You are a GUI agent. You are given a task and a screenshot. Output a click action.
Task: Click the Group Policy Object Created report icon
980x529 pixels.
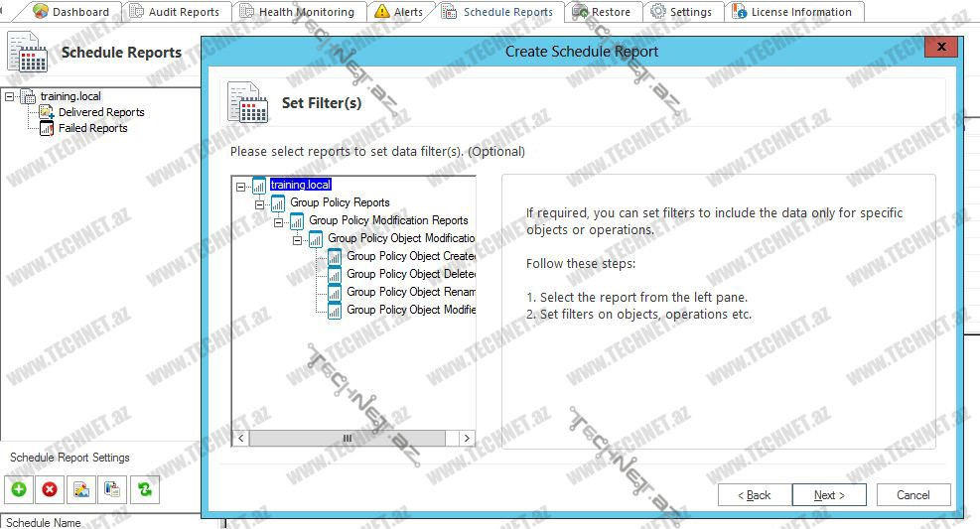tap(335, 256)
